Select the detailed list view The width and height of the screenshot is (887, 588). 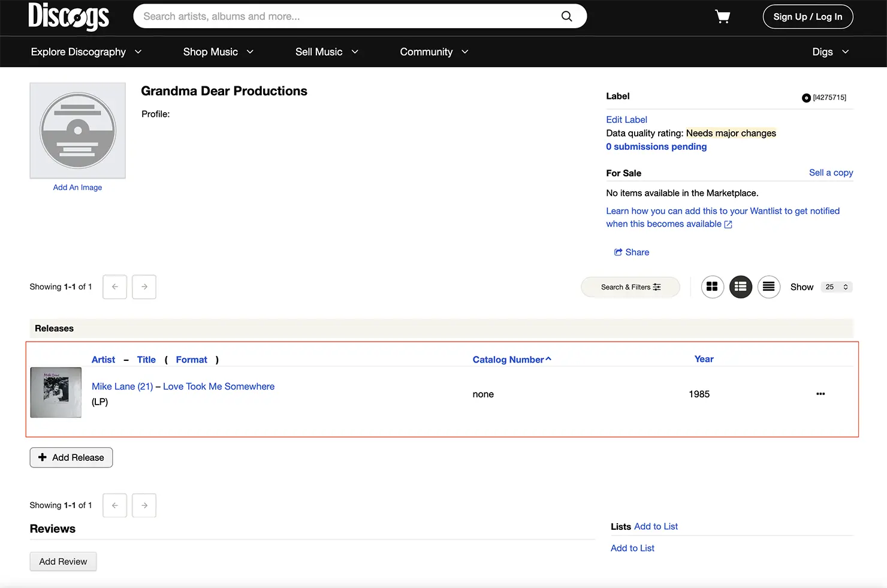tap(740, 287)
